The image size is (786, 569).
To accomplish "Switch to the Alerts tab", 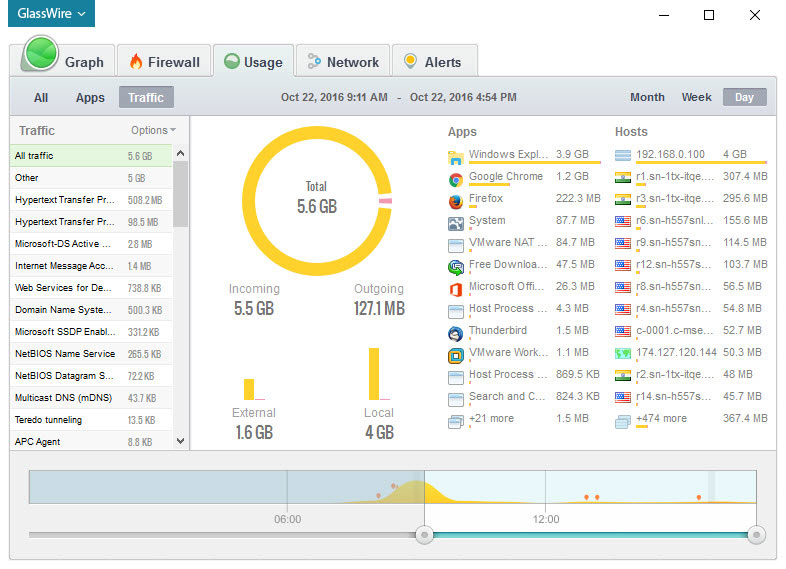I will 432,62.
